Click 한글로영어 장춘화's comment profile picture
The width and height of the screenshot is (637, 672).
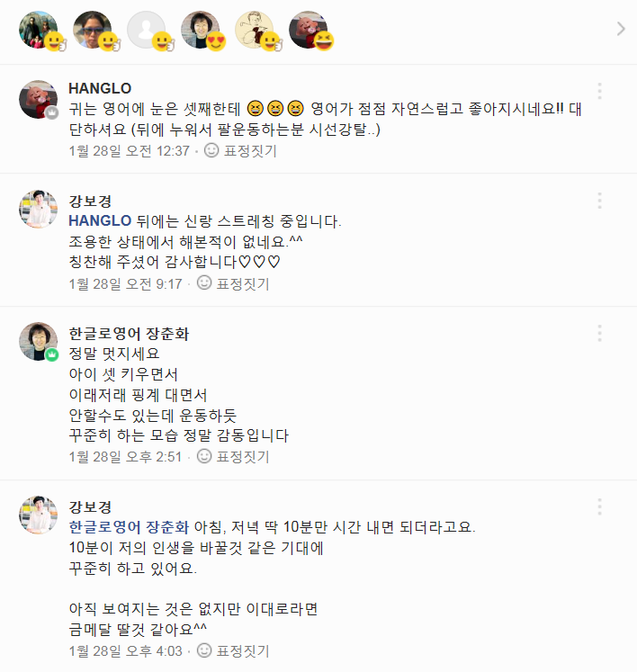tap(39, 342)
